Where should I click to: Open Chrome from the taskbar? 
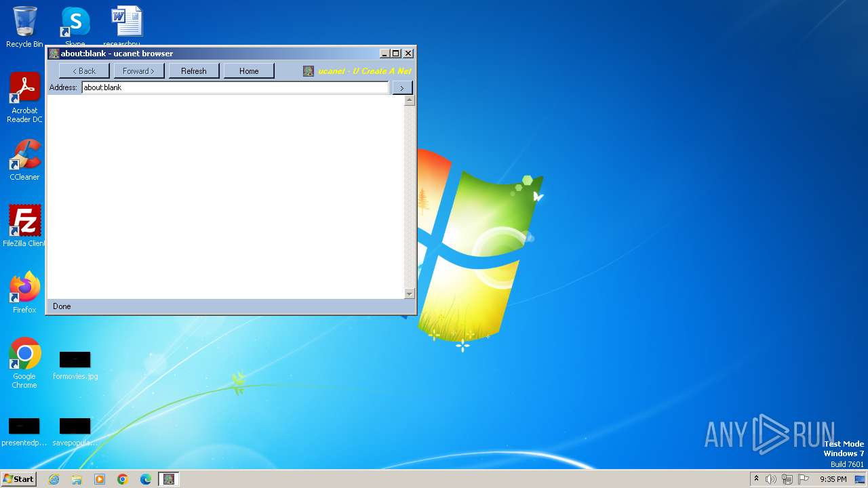pos(123,479)
